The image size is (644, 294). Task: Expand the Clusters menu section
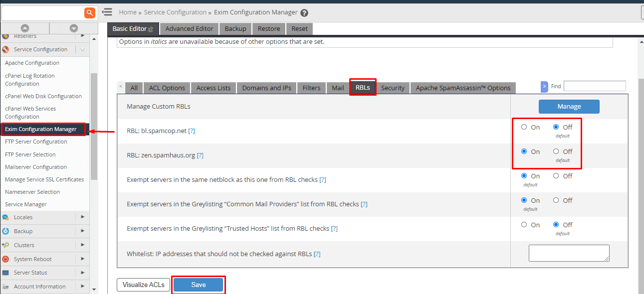(x=82, y=245)
